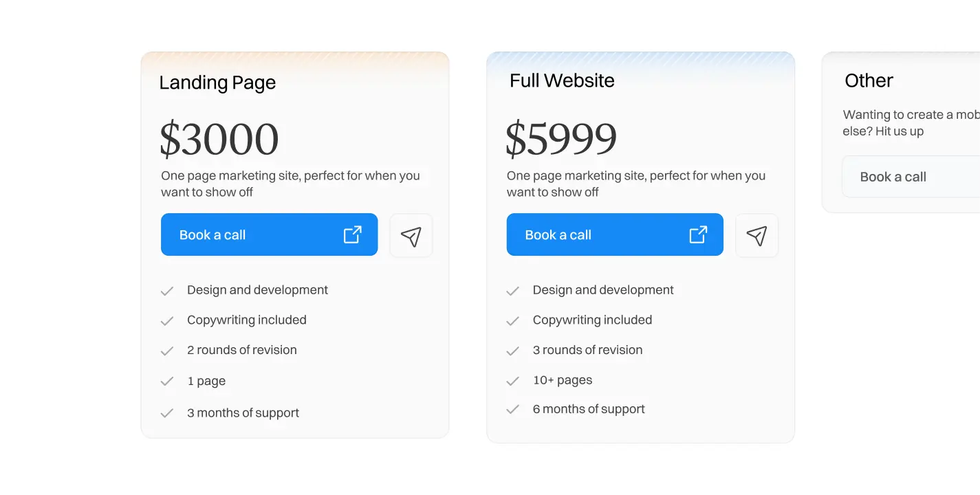Image resolution: width=980 pixels, height=495 pixels.
Task: Click the checkmark next to '6 months of support'
Action: tap(512, 410)
